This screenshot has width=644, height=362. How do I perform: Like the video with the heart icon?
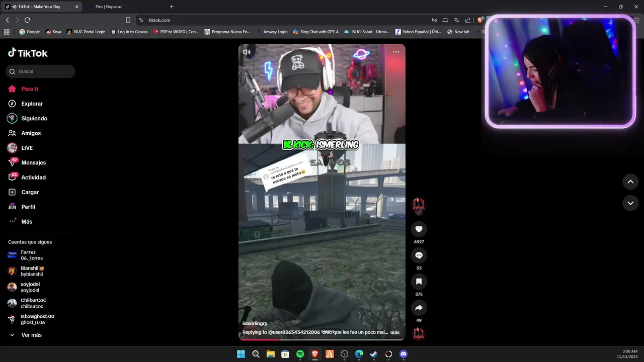tap(419, 229)
